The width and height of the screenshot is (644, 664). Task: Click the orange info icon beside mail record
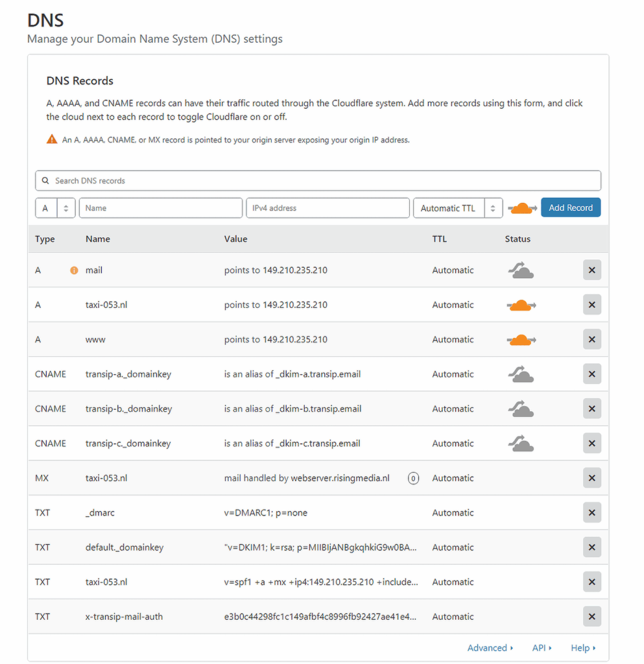[74, 270]
